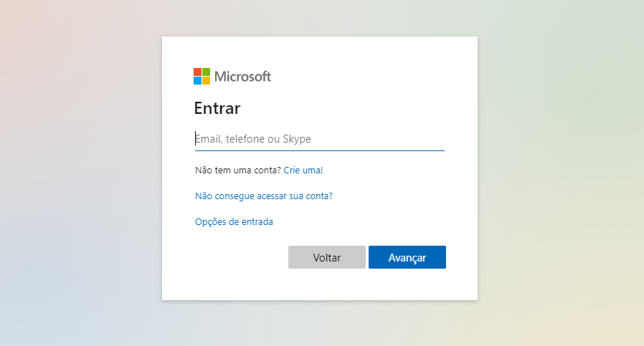Open the Crie uma! link

tap(303, 170)
